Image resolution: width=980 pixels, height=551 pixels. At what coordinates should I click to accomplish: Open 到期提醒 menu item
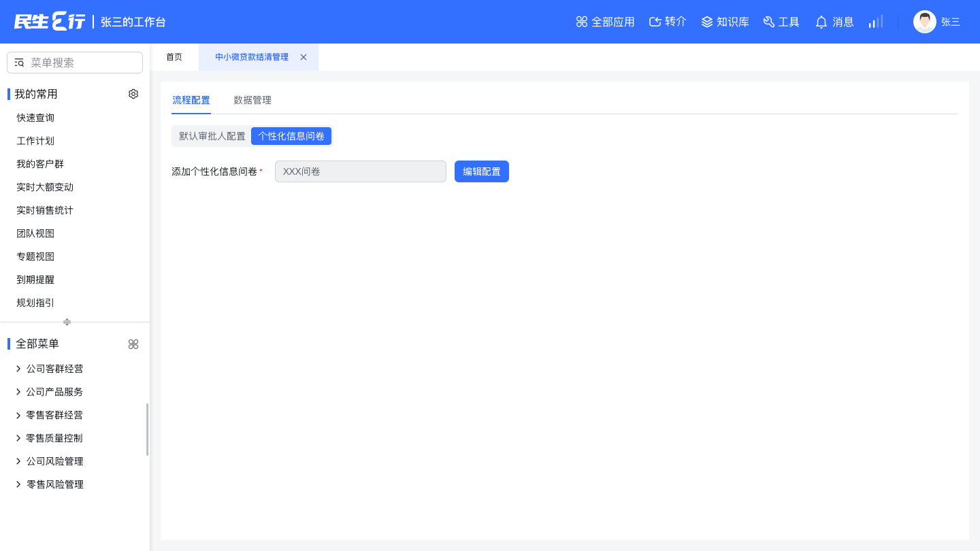(35, 280)
